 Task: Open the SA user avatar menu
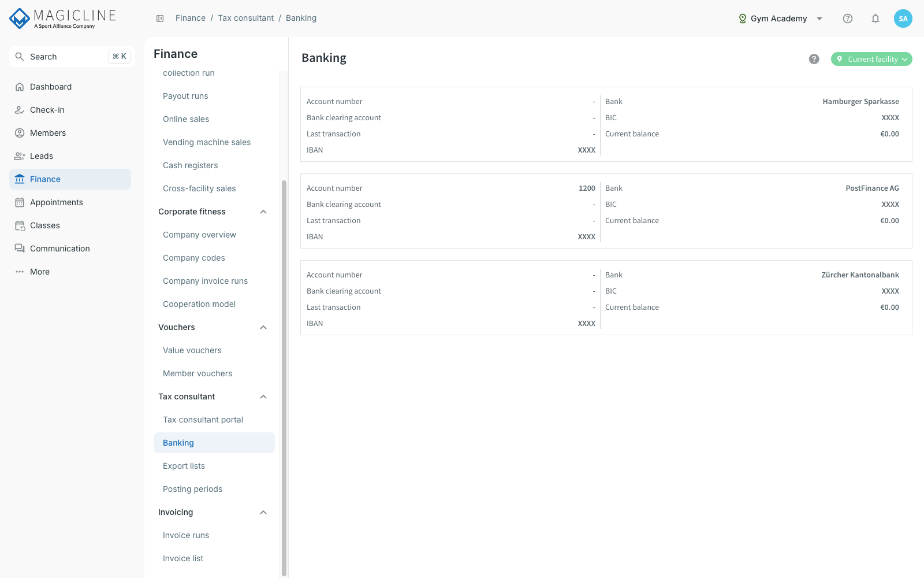click(903, 18)
